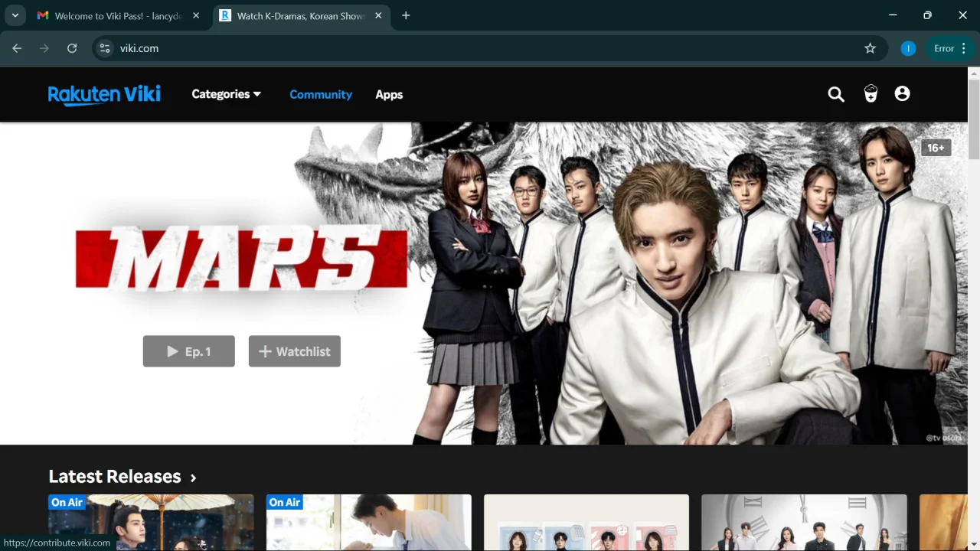
Task: Select the Watch K-Dramas Viki tab
Action: [301, 15]
